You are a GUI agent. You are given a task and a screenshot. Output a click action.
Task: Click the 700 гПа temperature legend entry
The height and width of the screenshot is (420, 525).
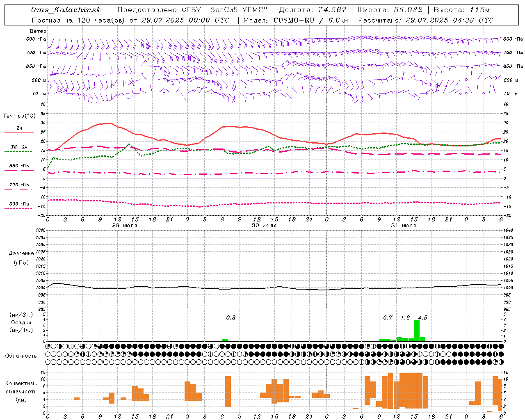pos(19,185)
